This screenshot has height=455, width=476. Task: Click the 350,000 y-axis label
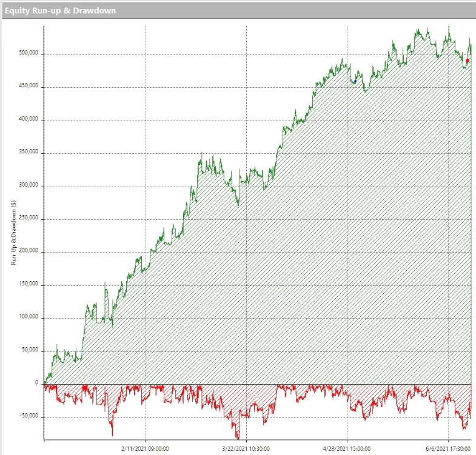pyautogui.click(x=28, y=151)
